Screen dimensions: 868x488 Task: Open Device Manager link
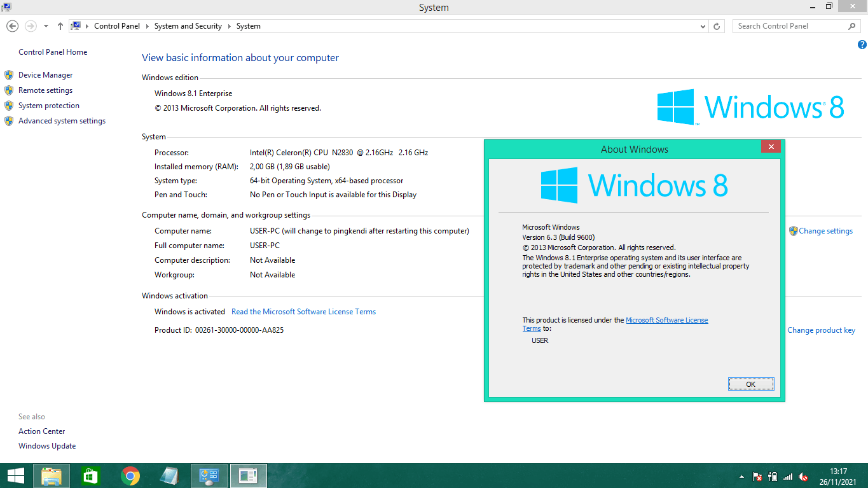[45, 75]
